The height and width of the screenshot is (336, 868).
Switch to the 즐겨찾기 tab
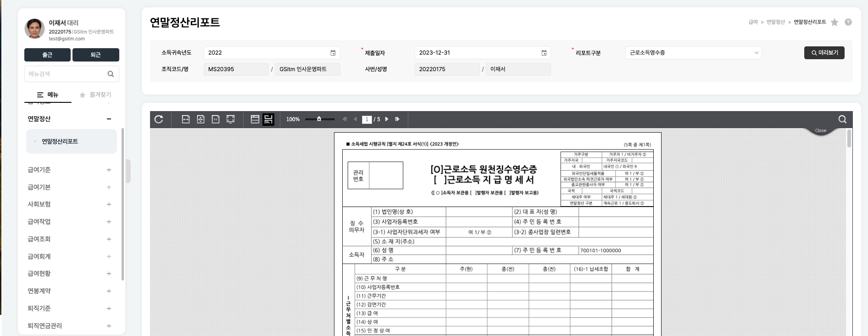point(95,95)
